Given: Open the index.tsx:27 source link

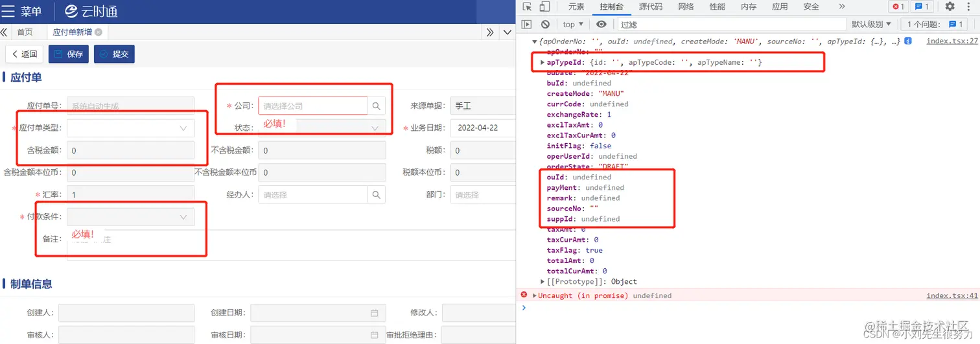Looking at the screenshot, I should (952, 41).
